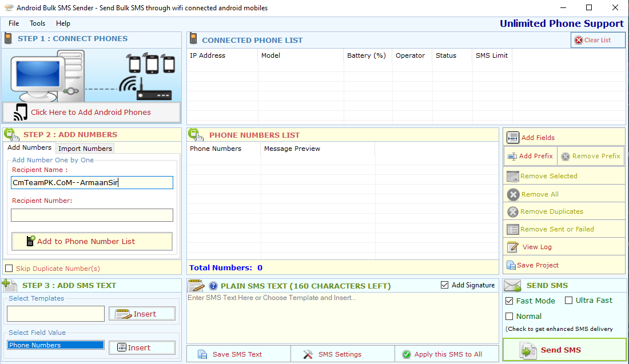This screenshot has width=629, height=364.
Task: Click the Save SMS Text button
Action: (x=238, y=354)
